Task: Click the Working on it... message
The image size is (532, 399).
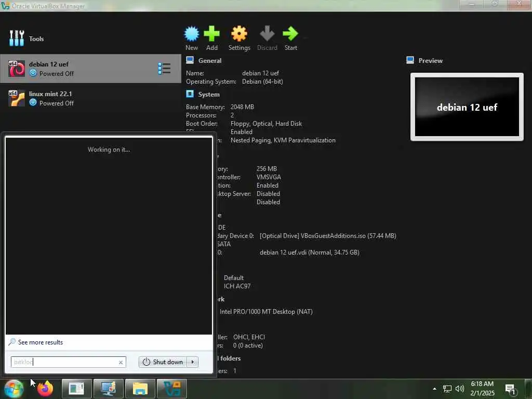Action: click(109, 150)
